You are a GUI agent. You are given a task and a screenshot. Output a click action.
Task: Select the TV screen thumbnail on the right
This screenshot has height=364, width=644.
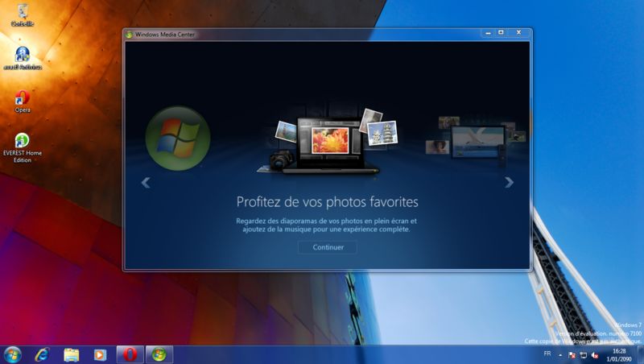click(x=477, y=142)
